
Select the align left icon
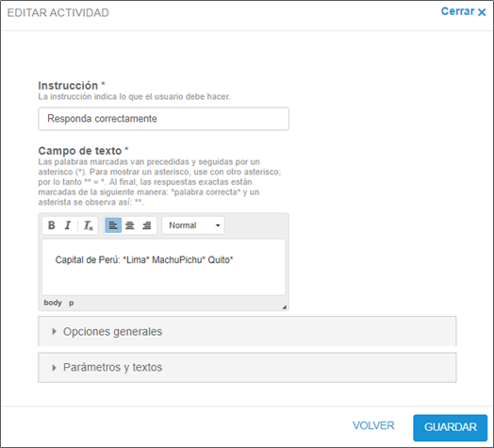(113, 225)
